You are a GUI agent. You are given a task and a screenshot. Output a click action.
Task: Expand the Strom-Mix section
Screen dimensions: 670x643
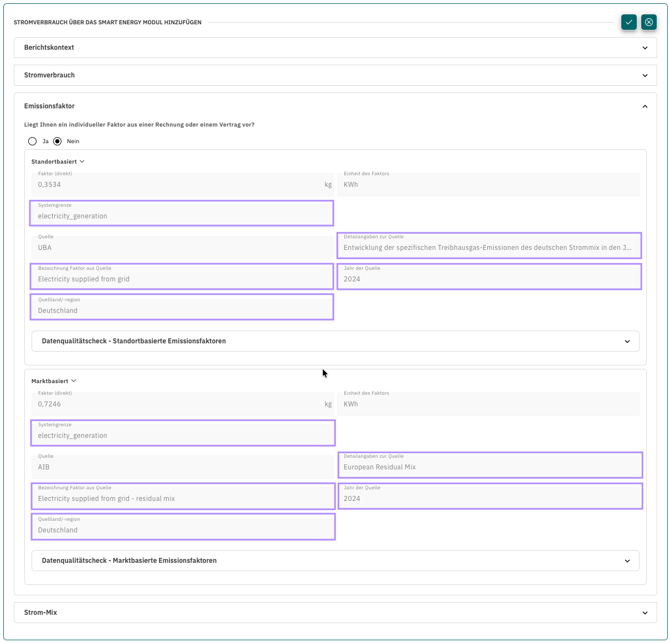335,612
